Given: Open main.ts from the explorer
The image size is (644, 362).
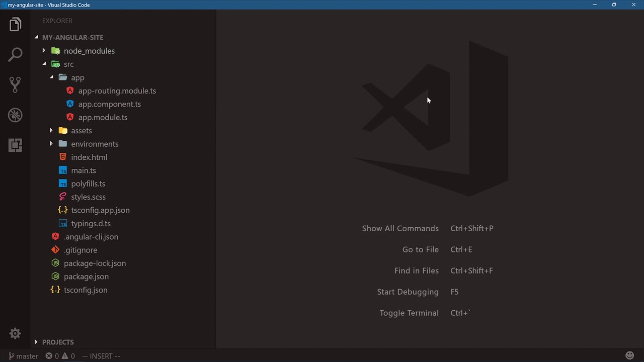Looking at the screenshot, I should tap(84, 170).
